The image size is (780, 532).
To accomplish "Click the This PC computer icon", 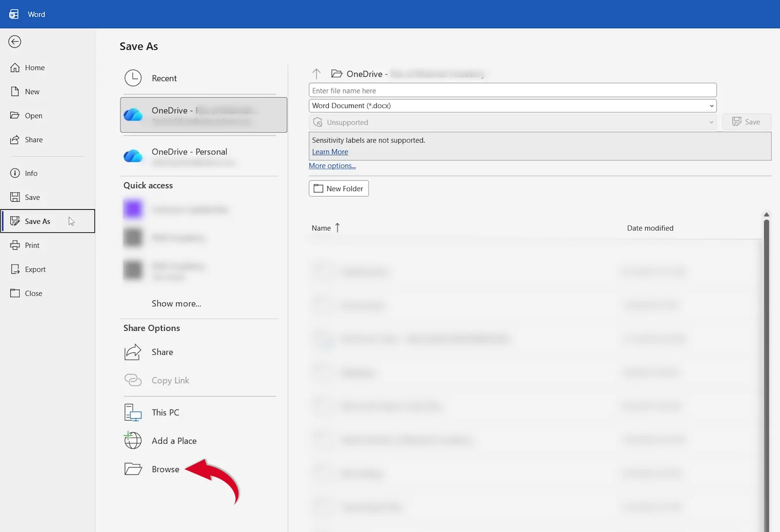I will tap(133, 413).
